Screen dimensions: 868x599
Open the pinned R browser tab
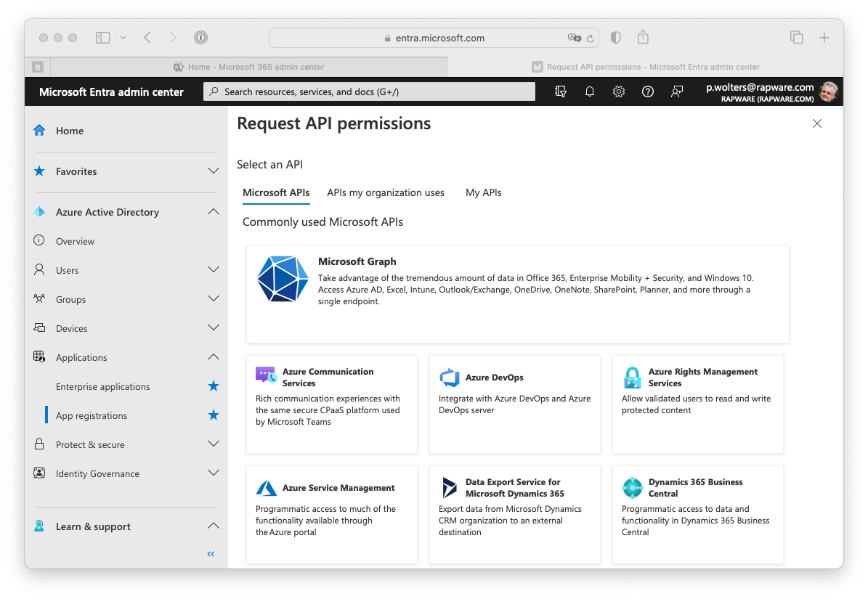(x=38, y=67)
